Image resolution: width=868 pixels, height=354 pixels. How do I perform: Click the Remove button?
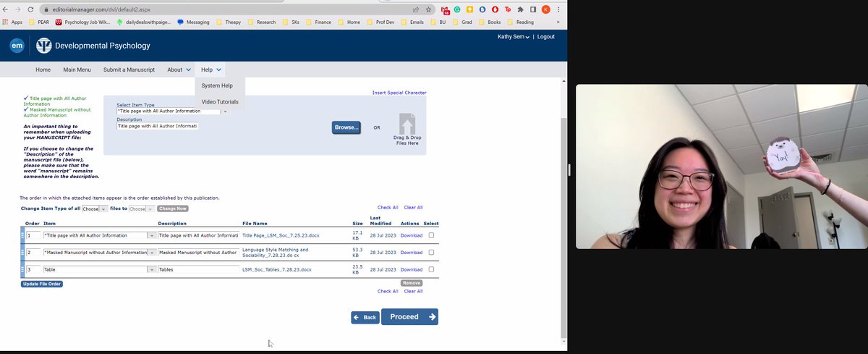click(411, 283)
